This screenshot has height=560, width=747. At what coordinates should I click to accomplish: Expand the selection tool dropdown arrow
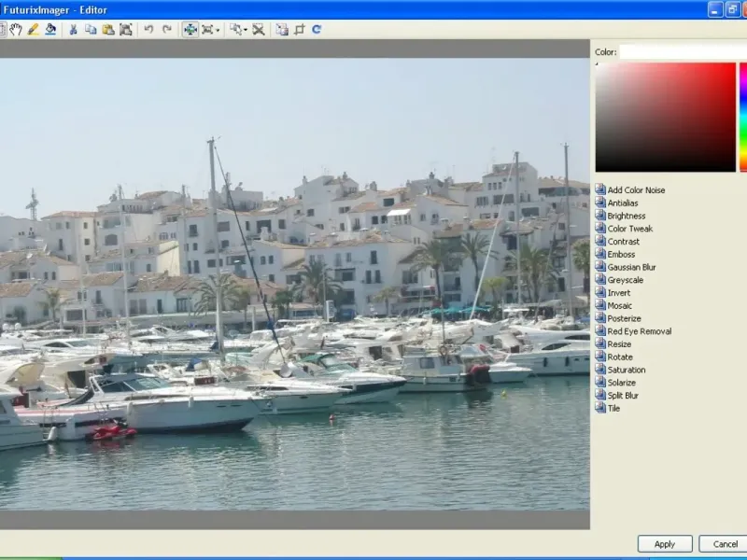coord(246,30)
